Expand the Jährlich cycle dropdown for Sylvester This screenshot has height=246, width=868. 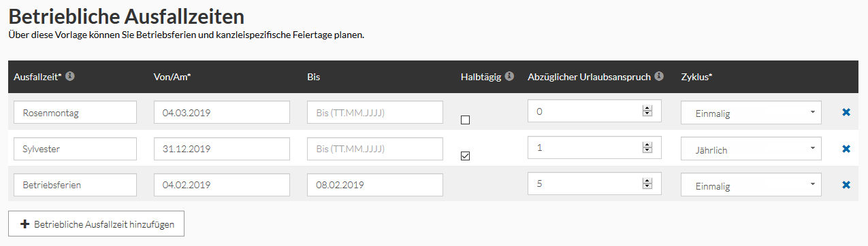pyautogui.click(x=751, y=149)
